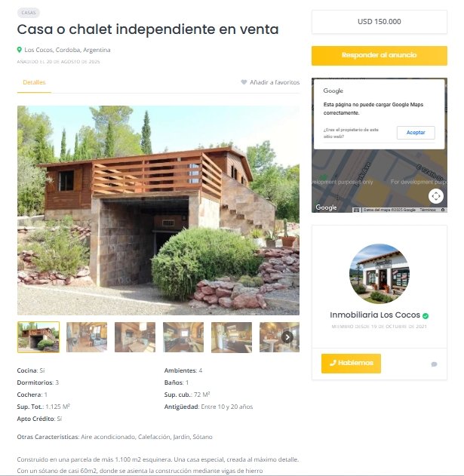Open the Detalles tab
The image size is (464, 476).
pos(34,82)
